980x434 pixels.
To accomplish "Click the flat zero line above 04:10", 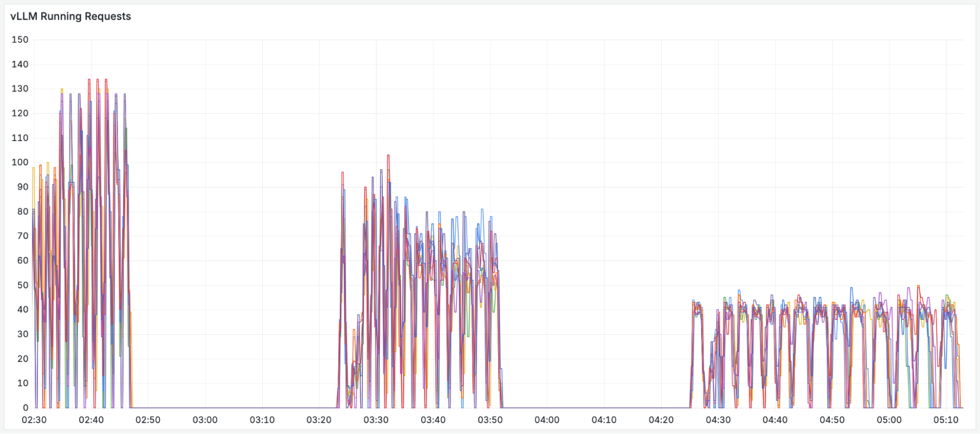I will pyautogui.click(x=604, y=408).
